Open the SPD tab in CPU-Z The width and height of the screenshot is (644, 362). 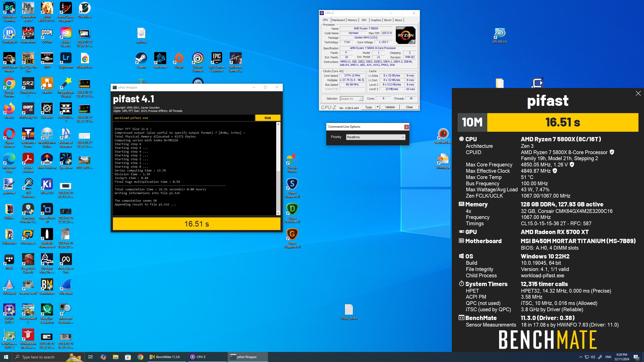pos(364,20)
